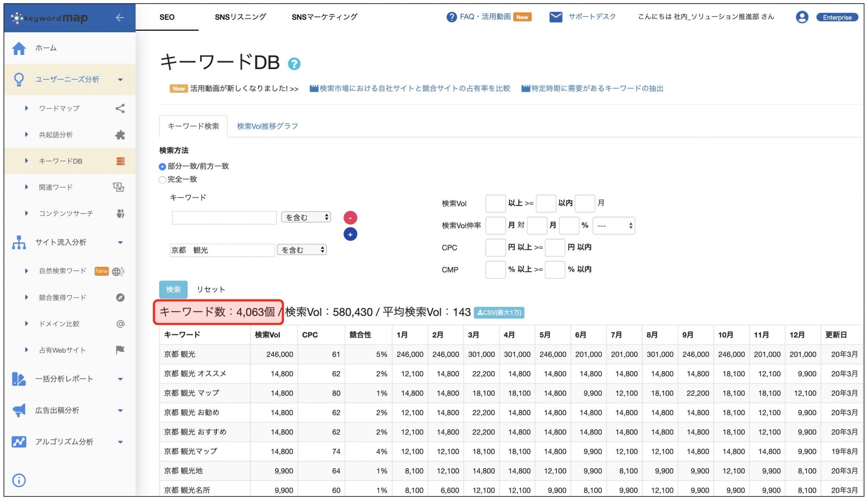Click the 共起語分析 puzzle icon
The width and height of the screenshot is (868, 502).
coord(120,135)
